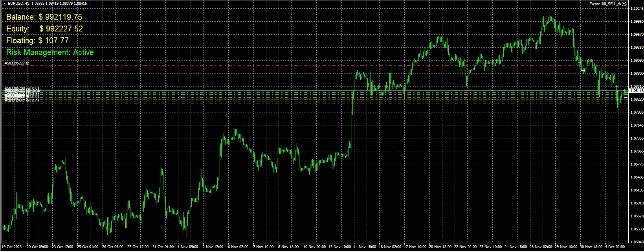Screen dimensions: 644x252
Task: Click the 4 Dec 02:00 time axis label
Action: (615, 247)
